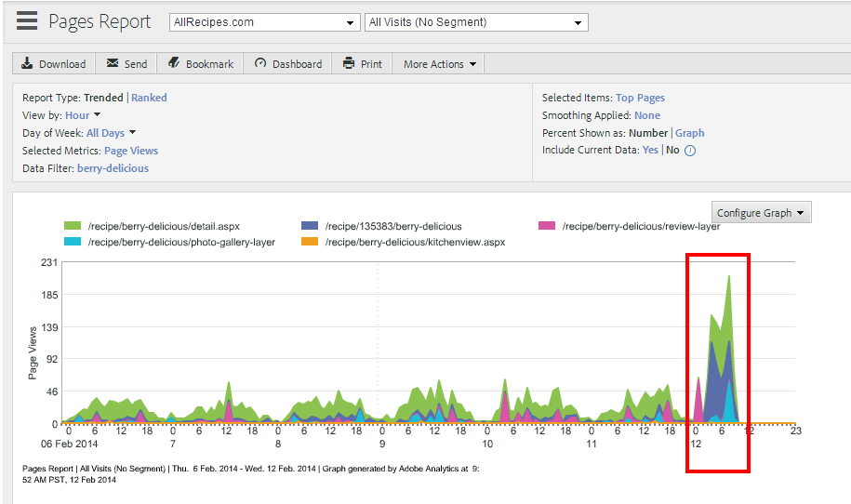Screen dimensions: 851x504
Task: Click the Page Views metrics link
Action: tap(131, 151)
